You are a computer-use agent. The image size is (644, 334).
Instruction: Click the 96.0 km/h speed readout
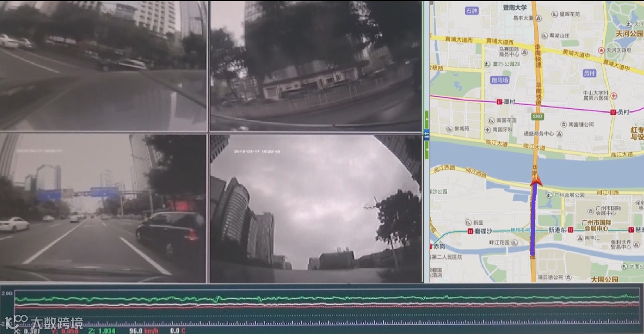[144, 331]
